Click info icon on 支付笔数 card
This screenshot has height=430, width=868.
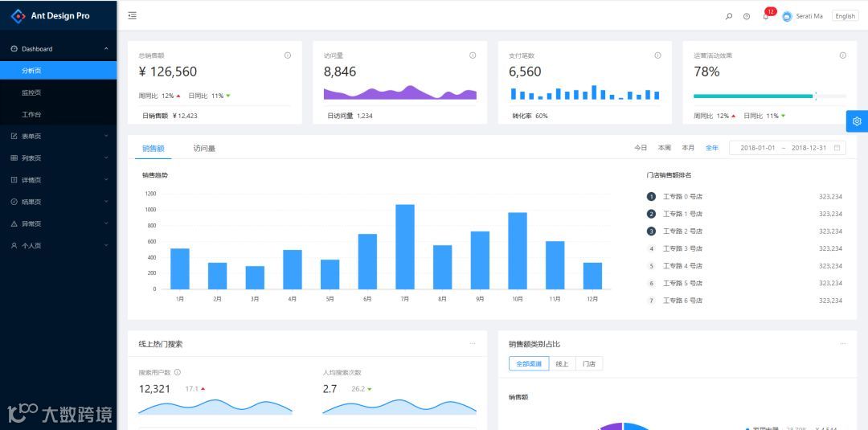tap(657, 55)
